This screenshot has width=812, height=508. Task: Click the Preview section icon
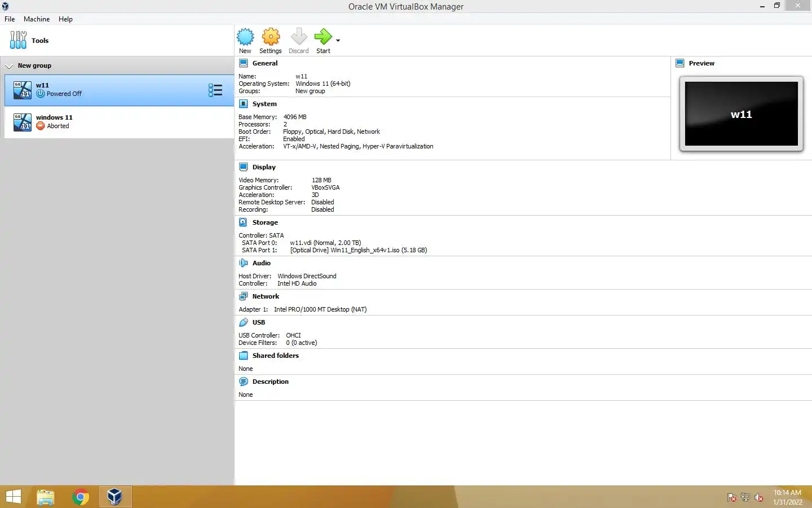[x=680, y=63]
